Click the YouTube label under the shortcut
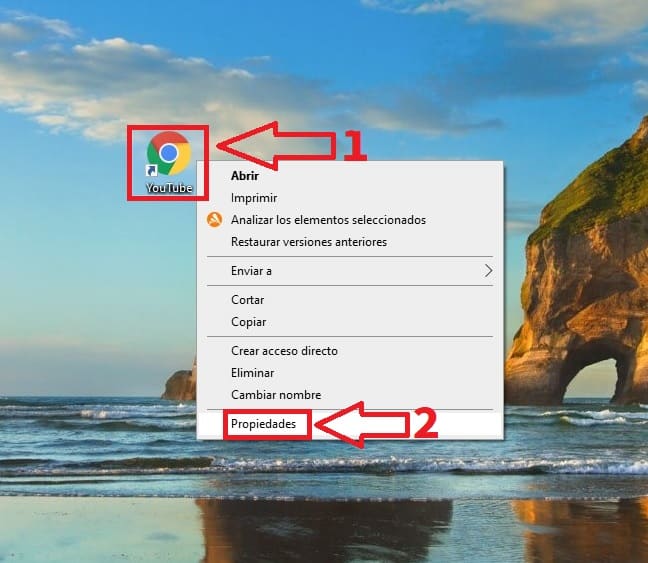The image size is (648, 563). point(169,188)
